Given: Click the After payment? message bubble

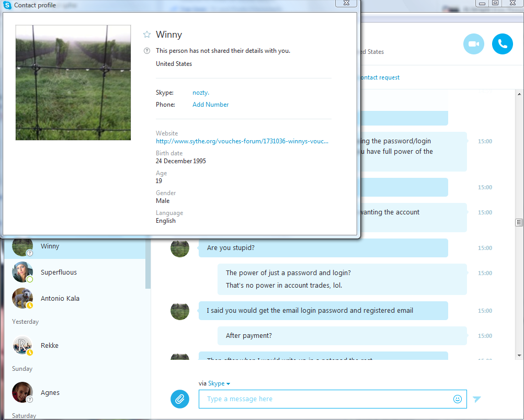Looking at the screenshot, I should tap(342, 336).
